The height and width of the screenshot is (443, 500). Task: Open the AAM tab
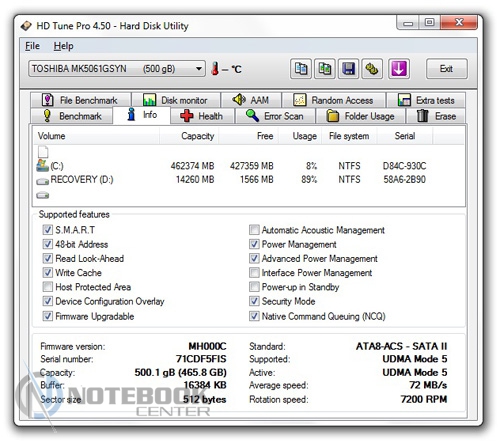click(251, 100)
